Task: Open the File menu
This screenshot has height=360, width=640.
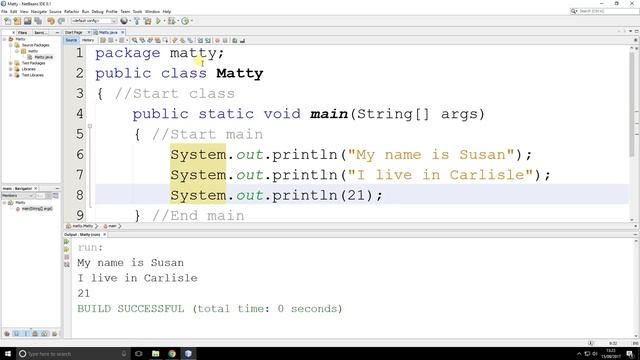Action: click(x=4, y=11)
